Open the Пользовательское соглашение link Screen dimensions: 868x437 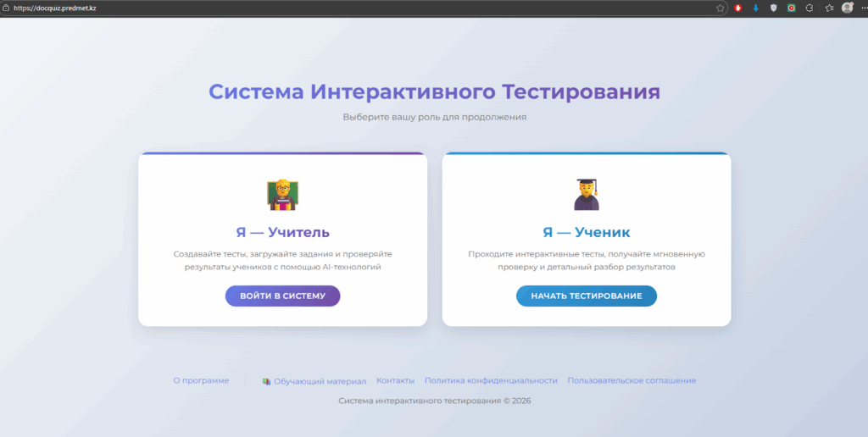[x=632, y=380]
